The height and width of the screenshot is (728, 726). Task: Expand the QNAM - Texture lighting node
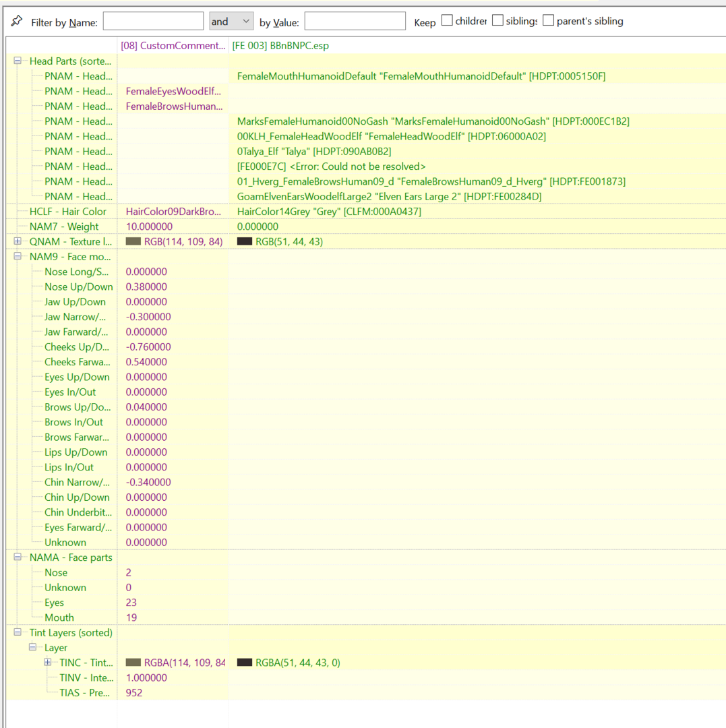click(x=18, y=241)
